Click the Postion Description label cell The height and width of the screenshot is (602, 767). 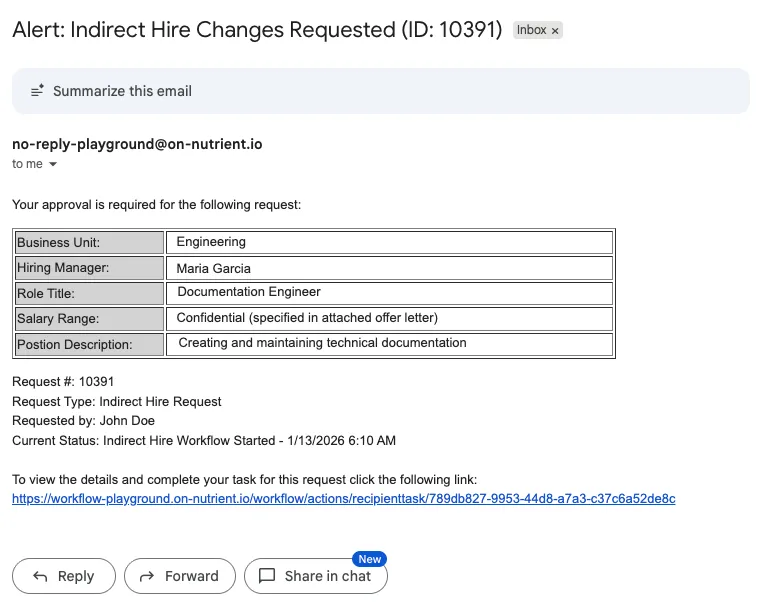(90, 344)
